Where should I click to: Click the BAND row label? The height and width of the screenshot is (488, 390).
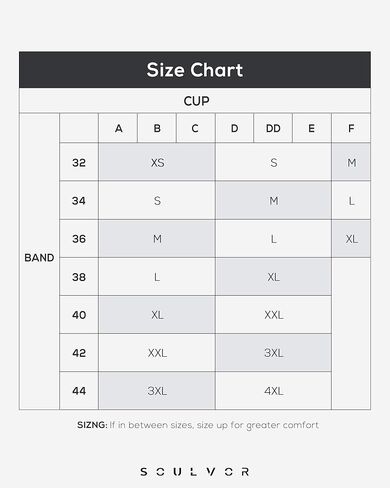39,258
